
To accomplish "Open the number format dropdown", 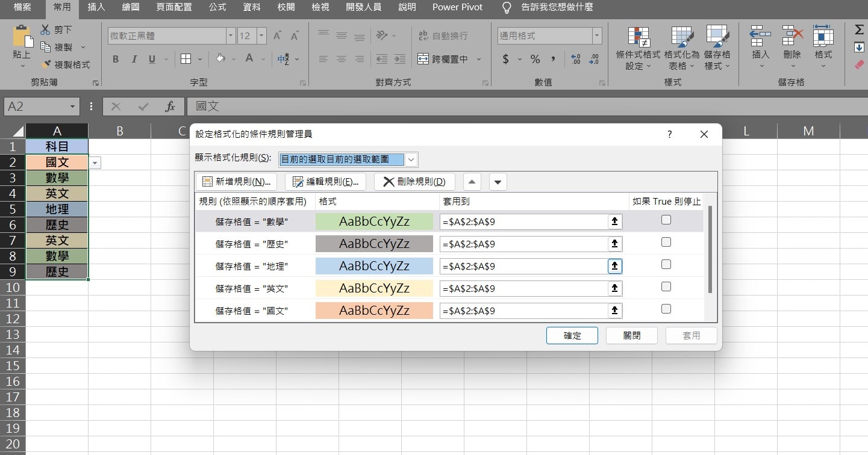I will (597, 36).
